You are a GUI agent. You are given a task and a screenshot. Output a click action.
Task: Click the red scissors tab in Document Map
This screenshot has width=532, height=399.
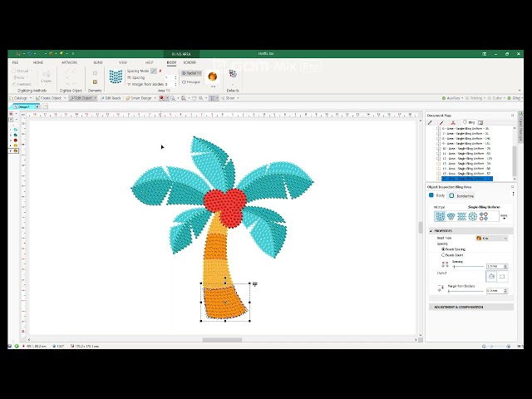click(453, 122)
